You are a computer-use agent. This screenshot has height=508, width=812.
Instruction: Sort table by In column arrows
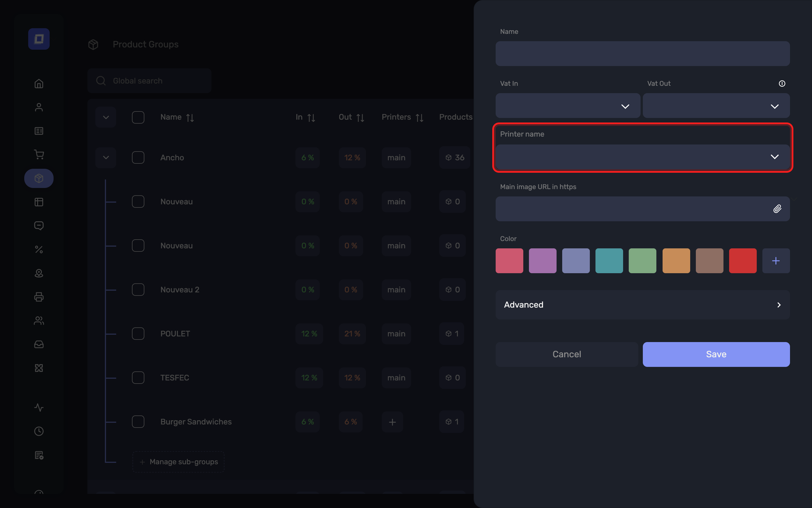click(x=311, y=118)
